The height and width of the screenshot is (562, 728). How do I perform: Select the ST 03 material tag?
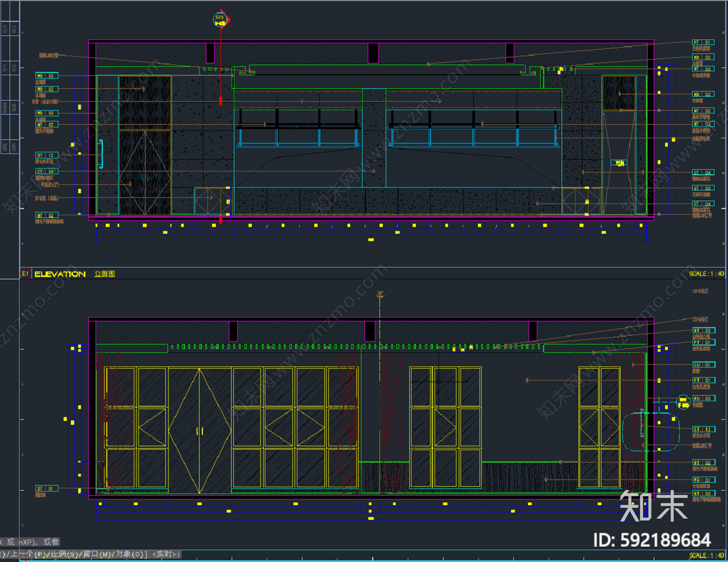[x=703, y=188]
